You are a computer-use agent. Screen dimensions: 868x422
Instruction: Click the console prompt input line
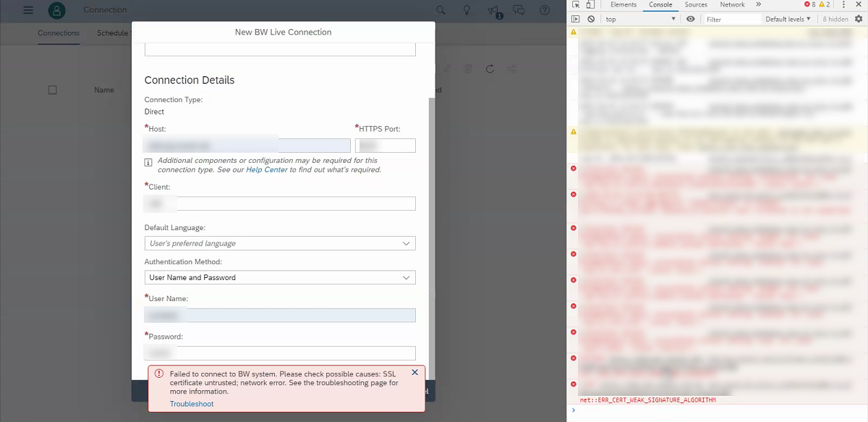point(720,410)
